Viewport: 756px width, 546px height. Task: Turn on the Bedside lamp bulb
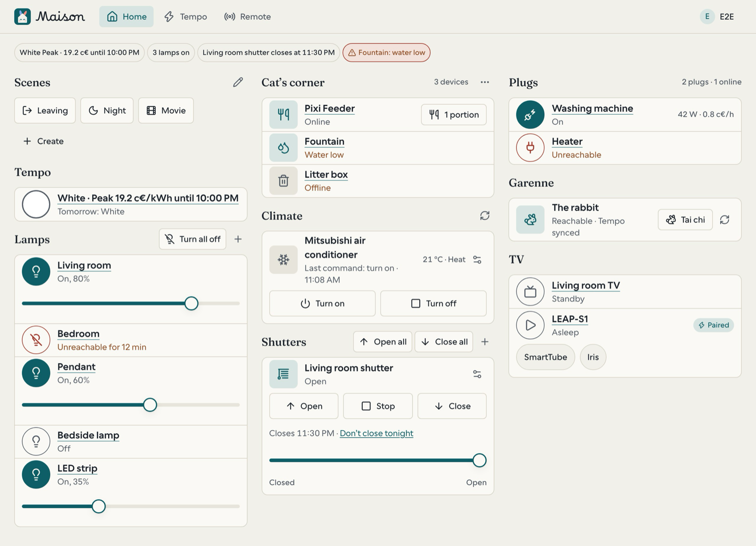[36, 442]
